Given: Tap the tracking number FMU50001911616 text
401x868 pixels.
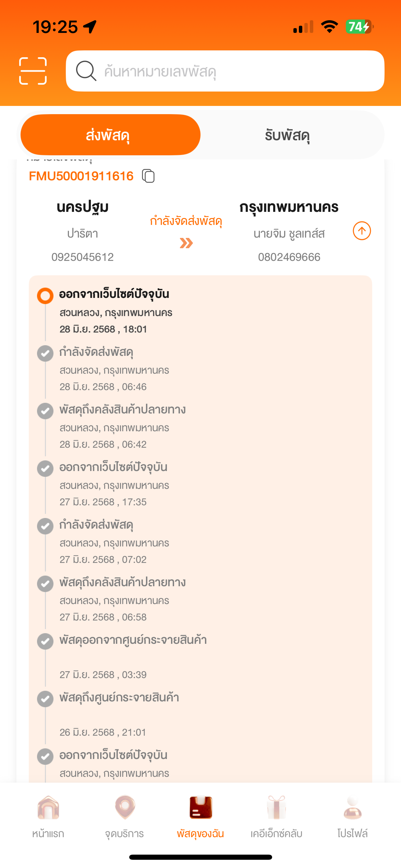Looking at the screenshot, I should [x=81, y=176].
